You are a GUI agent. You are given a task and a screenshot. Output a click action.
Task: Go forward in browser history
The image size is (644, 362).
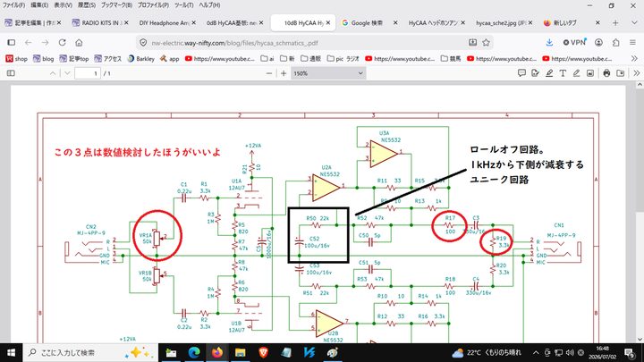pos(46,42)
